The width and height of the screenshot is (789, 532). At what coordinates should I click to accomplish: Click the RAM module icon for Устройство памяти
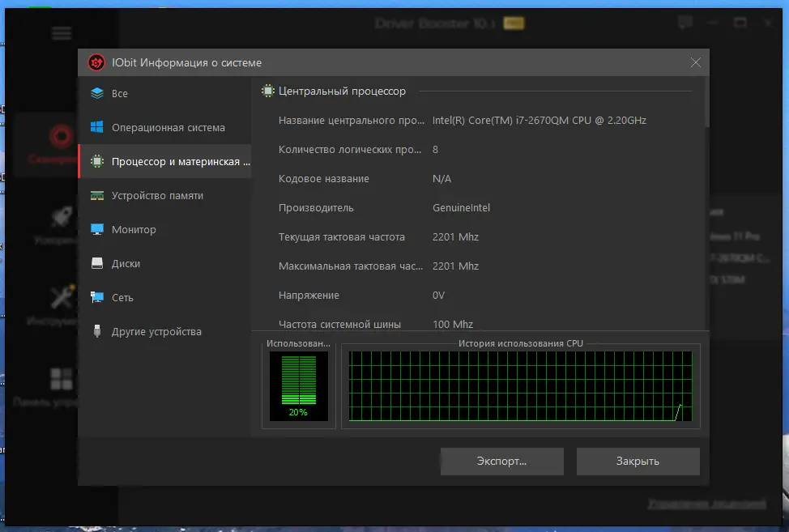(x=97, y=196)
